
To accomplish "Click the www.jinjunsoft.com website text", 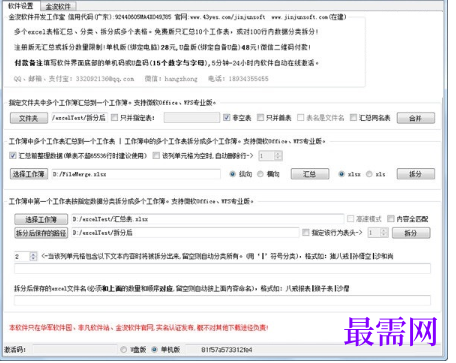I will (299, 17).
